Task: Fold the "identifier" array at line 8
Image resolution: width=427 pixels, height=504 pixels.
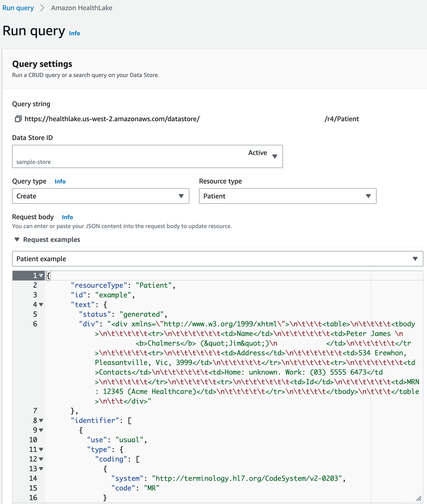Action: coord(41,421)
